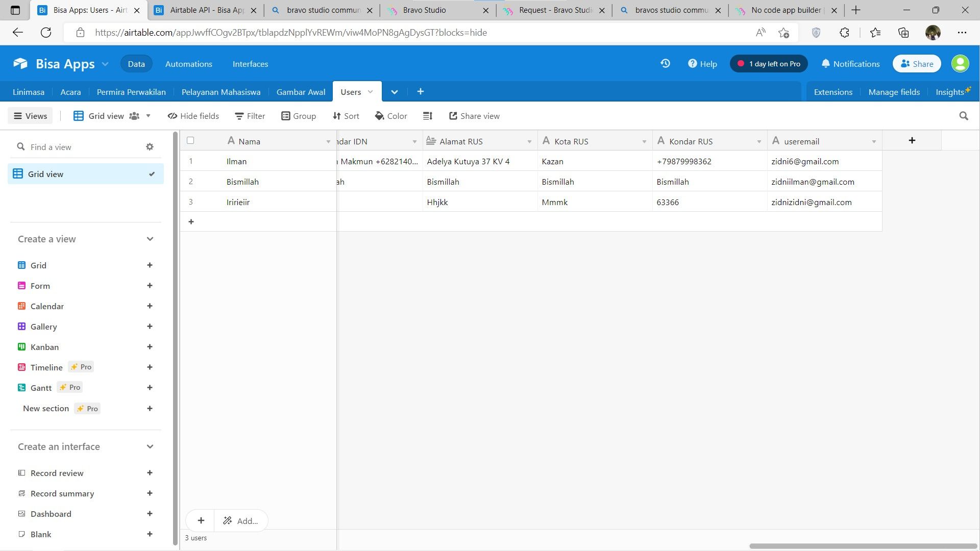Click 1 day left on Pro badge

769,64
